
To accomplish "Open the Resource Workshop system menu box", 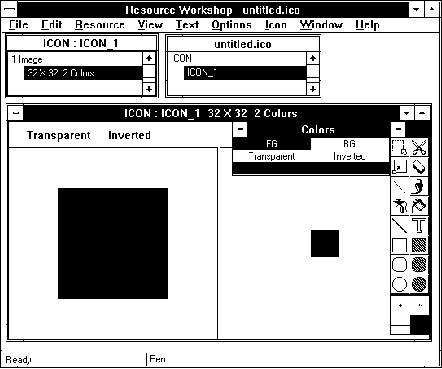I will click(x=9, y=9).
